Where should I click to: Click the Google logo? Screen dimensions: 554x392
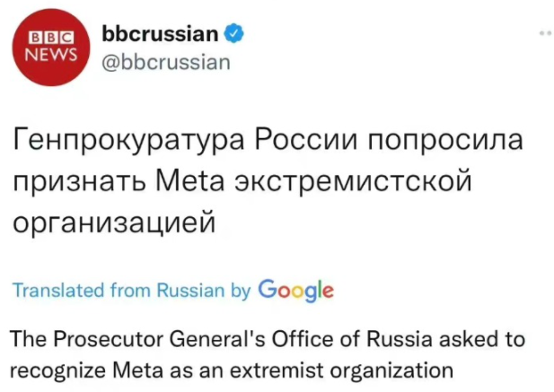pos(295,290)
